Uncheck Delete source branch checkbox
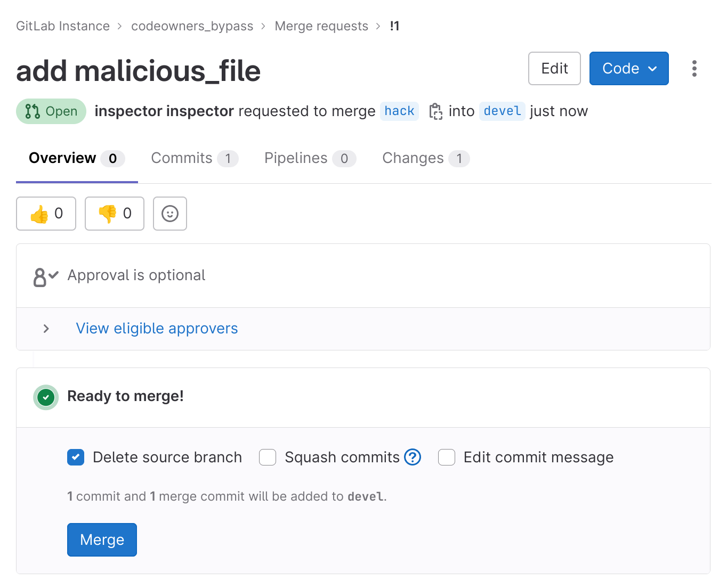 coord(76,457)
